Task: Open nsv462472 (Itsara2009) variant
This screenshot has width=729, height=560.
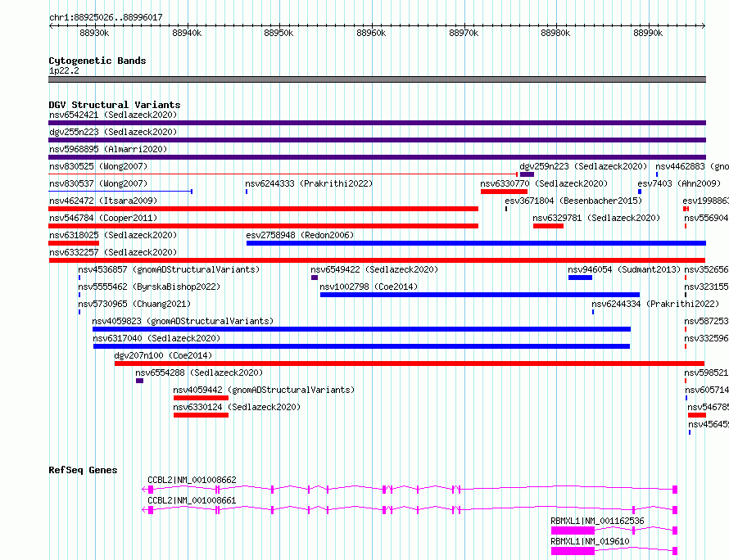Action: [x=103, y=201]
